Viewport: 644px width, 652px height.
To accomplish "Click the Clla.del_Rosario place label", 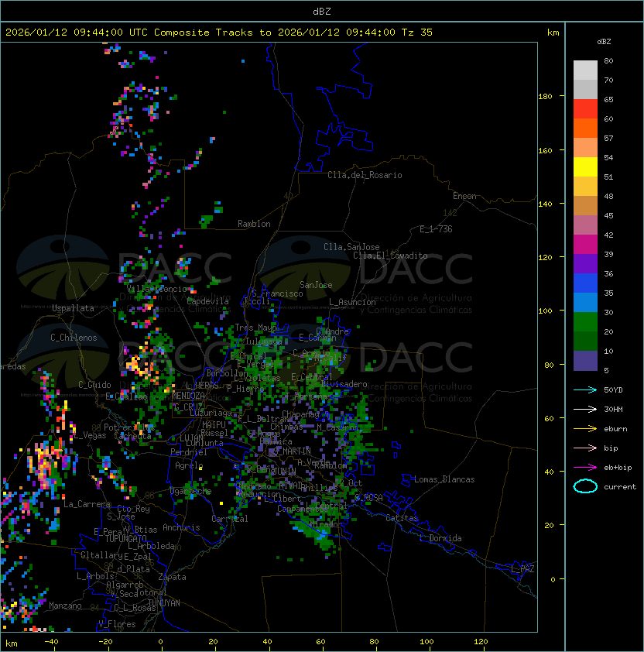I will 365,175.
